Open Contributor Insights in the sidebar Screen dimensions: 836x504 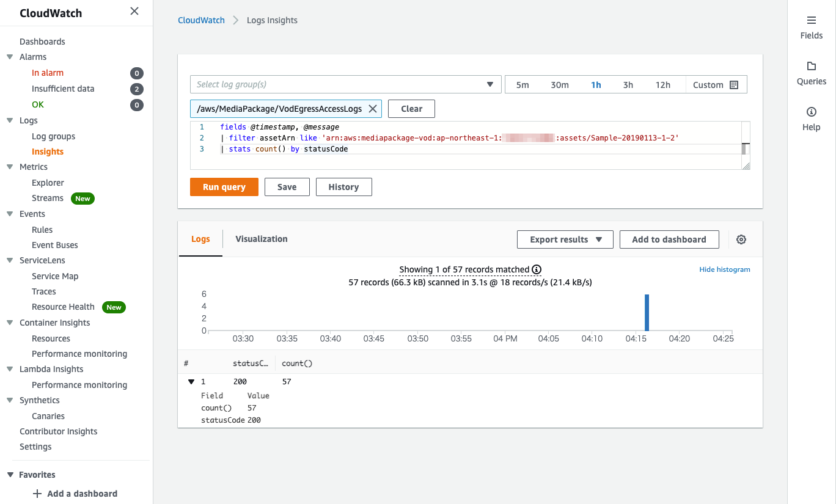coord(59,431)
